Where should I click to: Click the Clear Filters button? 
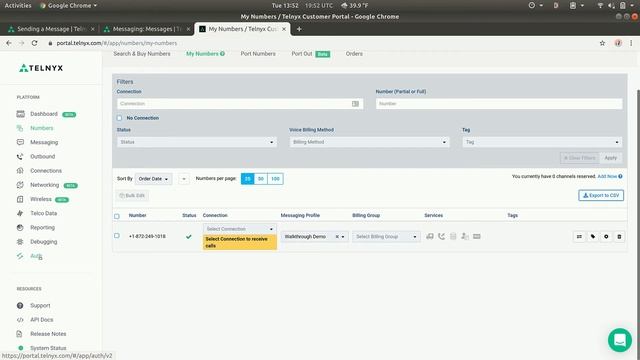(580, 158)
